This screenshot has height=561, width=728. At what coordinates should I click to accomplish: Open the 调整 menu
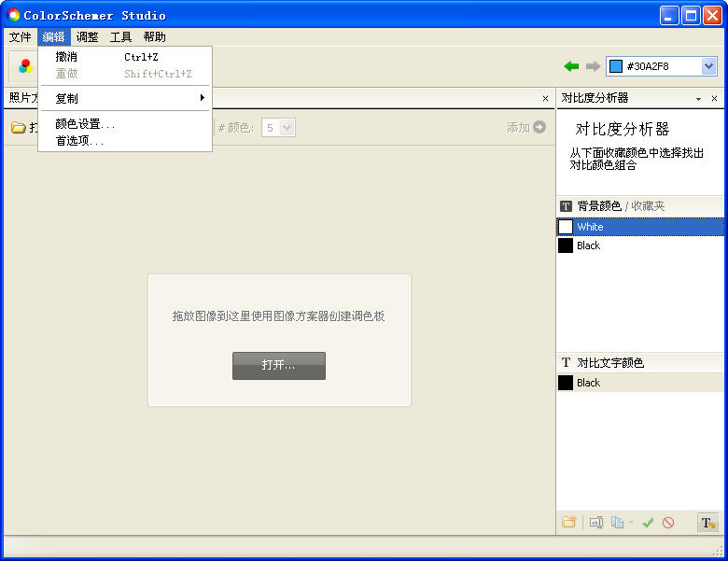[x=88, y=36]
